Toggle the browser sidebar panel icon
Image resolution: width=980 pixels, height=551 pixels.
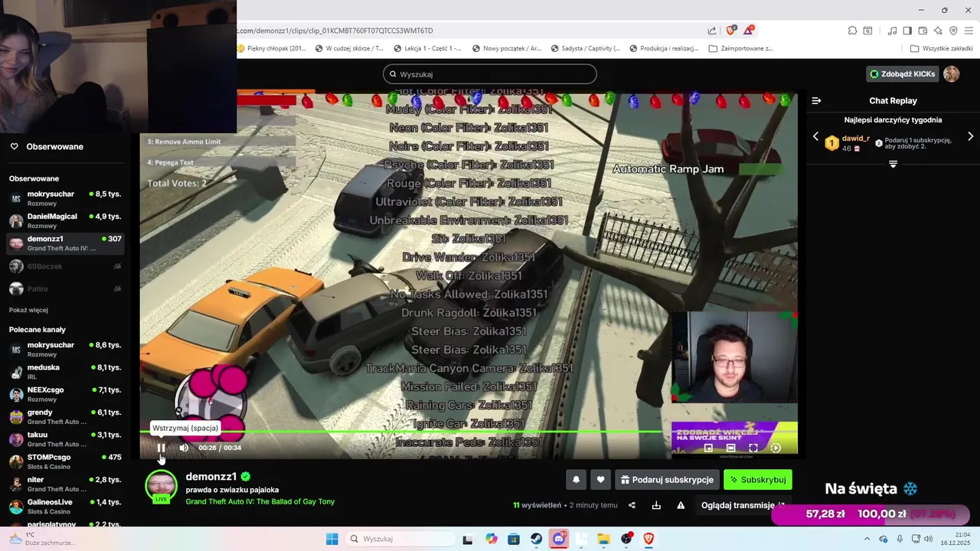point(907,31)
